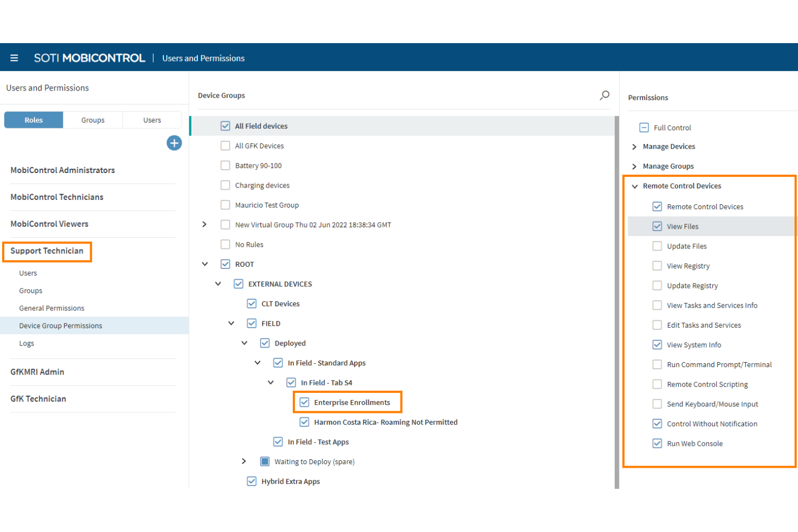Select the GfKMRI Admin role
Image resolution: width=798 pixels, height=532 pixels.
[x=37, y=372]
